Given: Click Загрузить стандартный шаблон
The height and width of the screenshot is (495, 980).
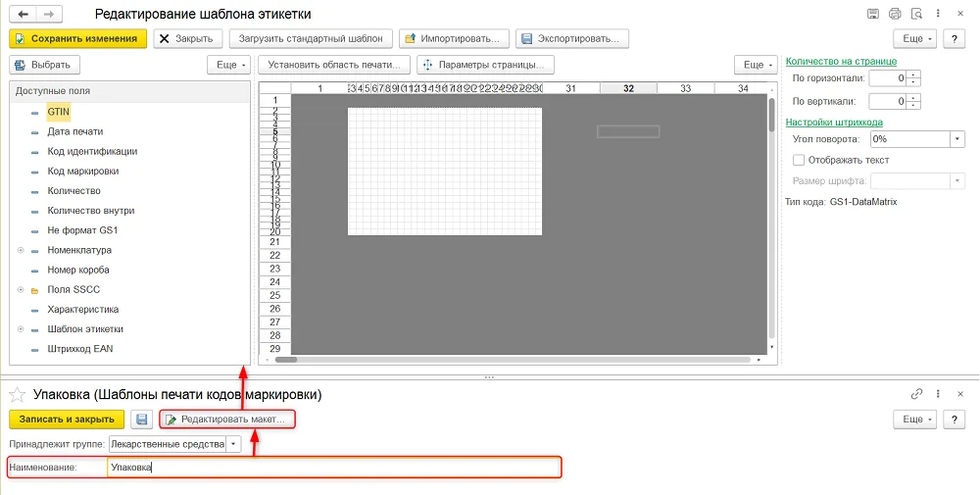Looking at the screenshot, I should pos(311,39).
